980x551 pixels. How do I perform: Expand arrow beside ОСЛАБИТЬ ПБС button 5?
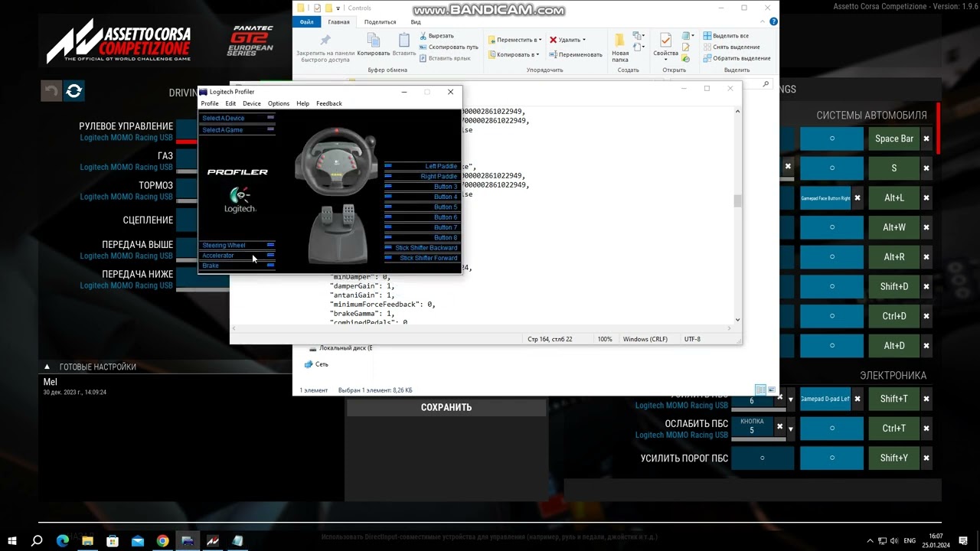(x=790, y=429)
